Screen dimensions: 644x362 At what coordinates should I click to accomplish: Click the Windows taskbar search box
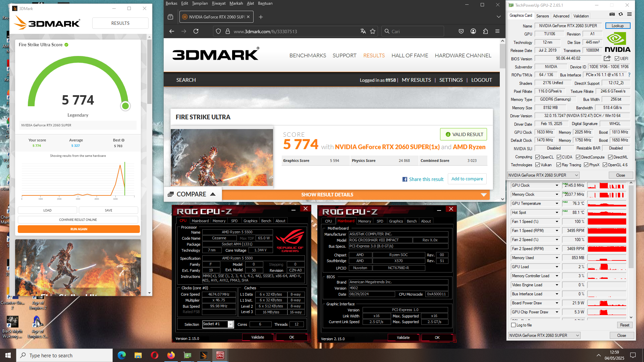point(64,355)
